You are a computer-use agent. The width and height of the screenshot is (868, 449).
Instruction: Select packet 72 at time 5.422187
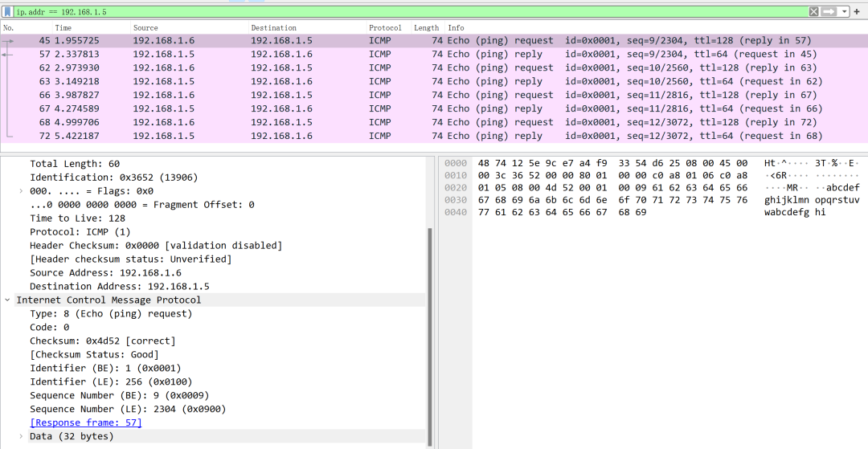click(x=434, y=136)
